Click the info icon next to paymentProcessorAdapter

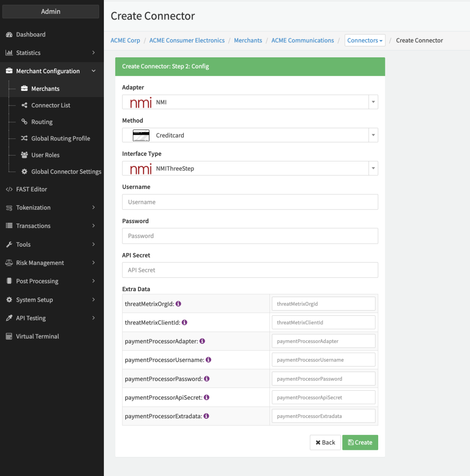[x=202, y=341]
